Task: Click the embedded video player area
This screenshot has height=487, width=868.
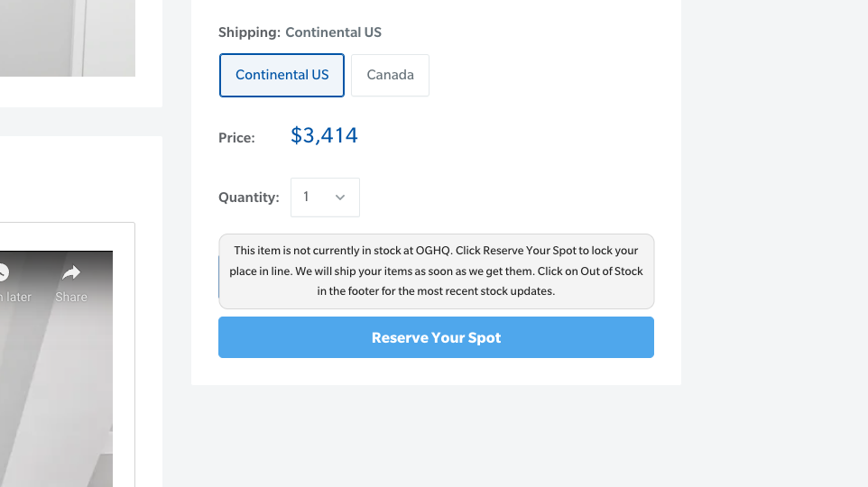Action: tap(54, 388)
